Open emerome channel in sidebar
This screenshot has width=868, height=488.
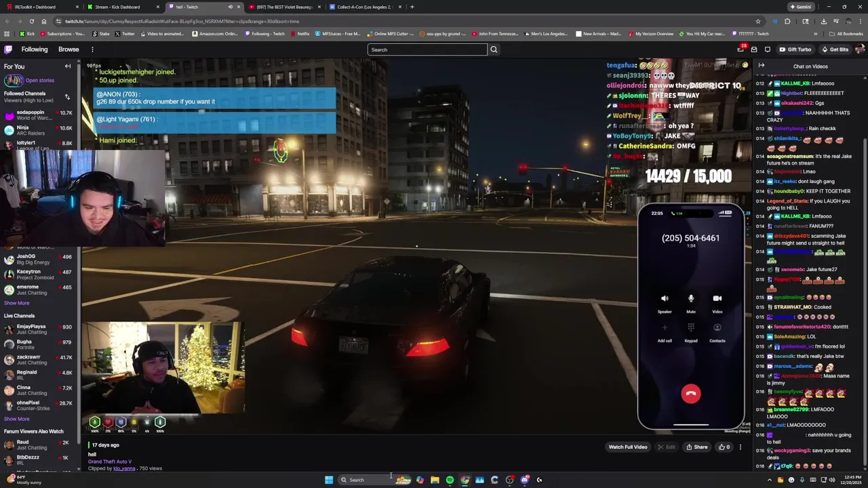click(39, 289)
